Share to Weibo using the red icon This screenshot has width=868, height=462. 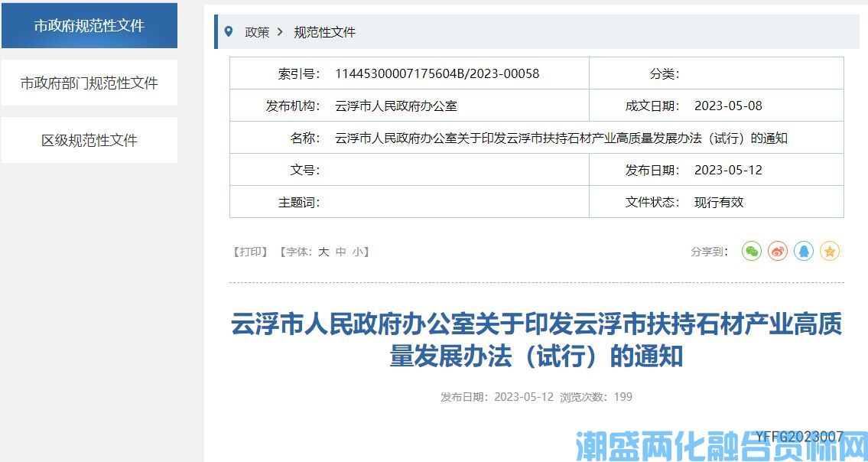tap(778, 252)
